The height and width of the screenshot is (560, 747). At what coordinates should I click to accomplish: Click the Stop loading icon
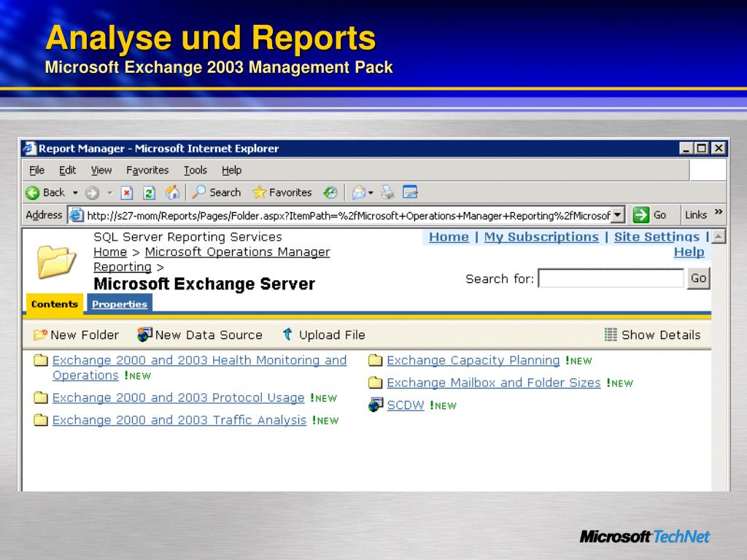tap(126, 192)
